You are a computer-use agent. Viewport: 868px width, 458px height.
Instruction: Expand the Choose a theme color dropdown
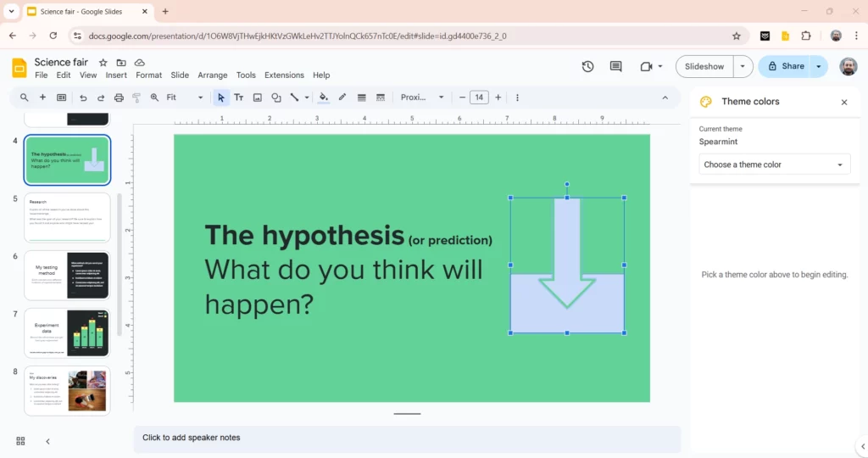coord(774,165)
